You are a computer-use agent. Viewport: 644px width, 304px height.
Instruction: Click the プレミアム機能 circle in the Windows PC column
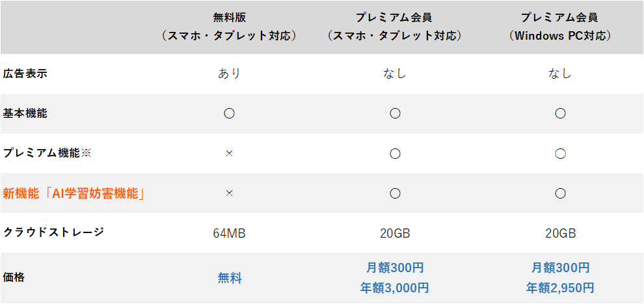[x=560, y=154]
